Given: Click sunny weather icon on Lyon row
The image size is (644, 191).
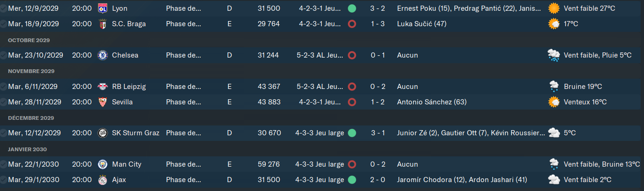Looking at the screenshot, I should coord(554,8).
